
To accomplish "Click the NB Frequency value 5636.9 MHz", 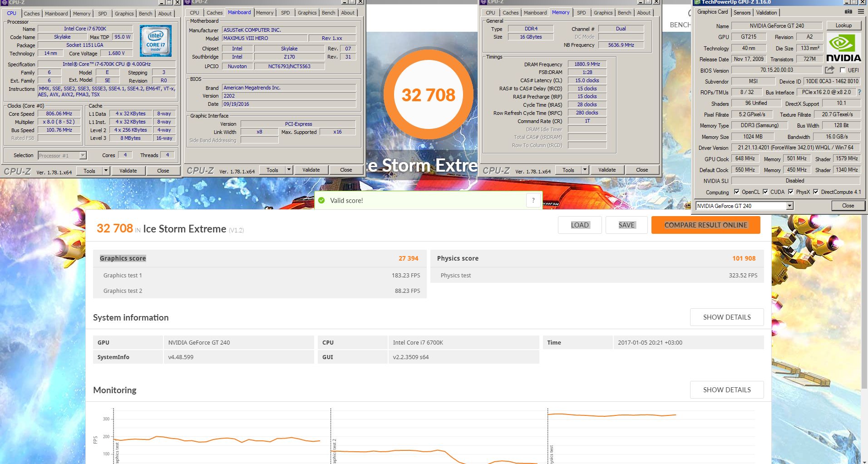I will pyautogui.click(x=621, y=45).
